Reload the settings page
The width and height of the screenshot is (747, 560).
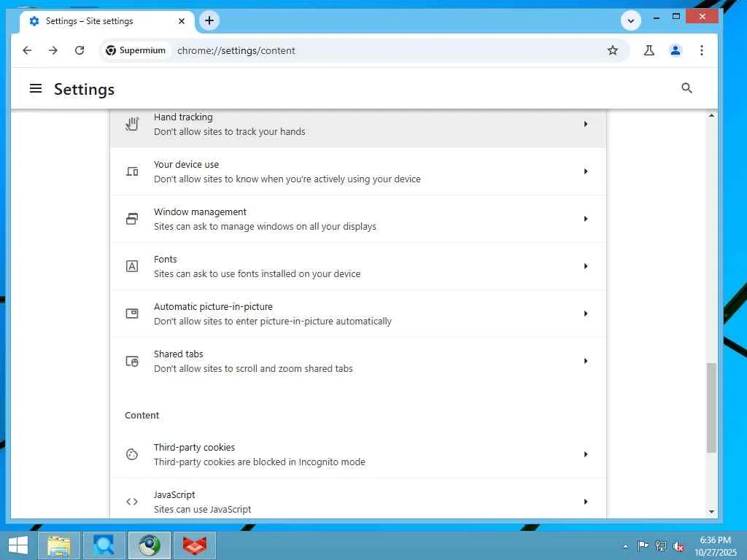pyautogui.click(x=80, y=50)
